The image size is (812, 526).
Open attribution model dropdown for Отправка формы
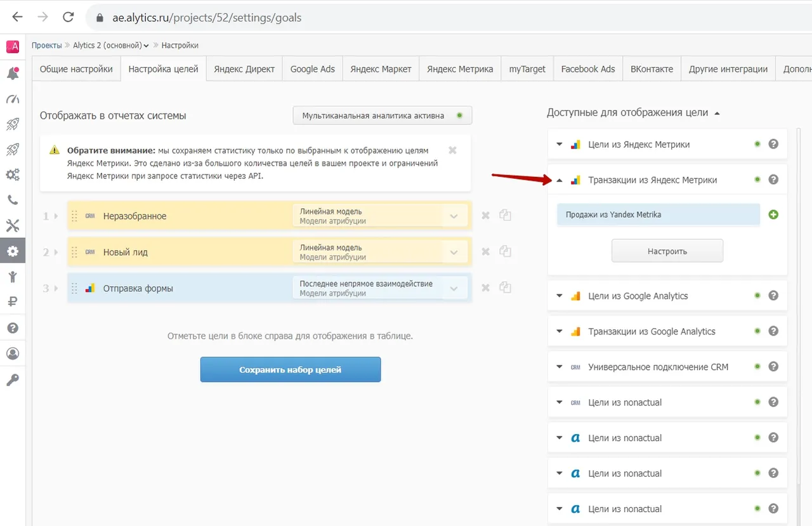pyautogui.click(x=380, y=288)
